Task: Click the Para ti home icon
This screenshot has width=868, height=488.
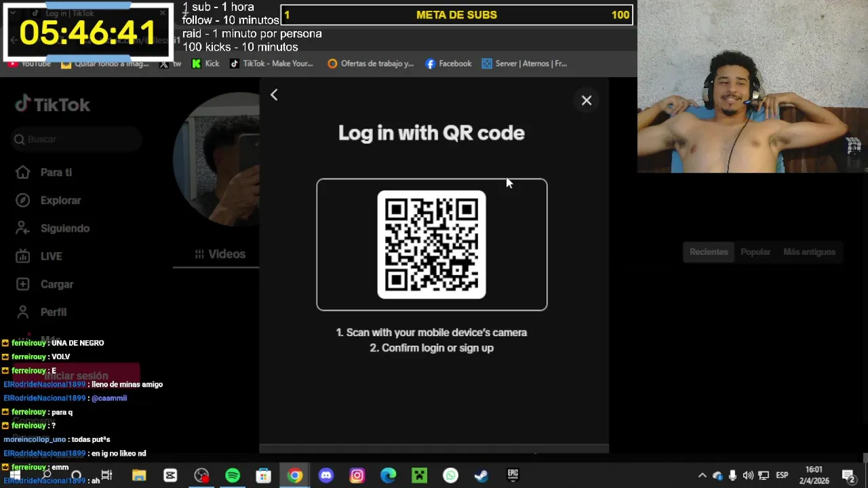Action: click(x=23, y=172)
